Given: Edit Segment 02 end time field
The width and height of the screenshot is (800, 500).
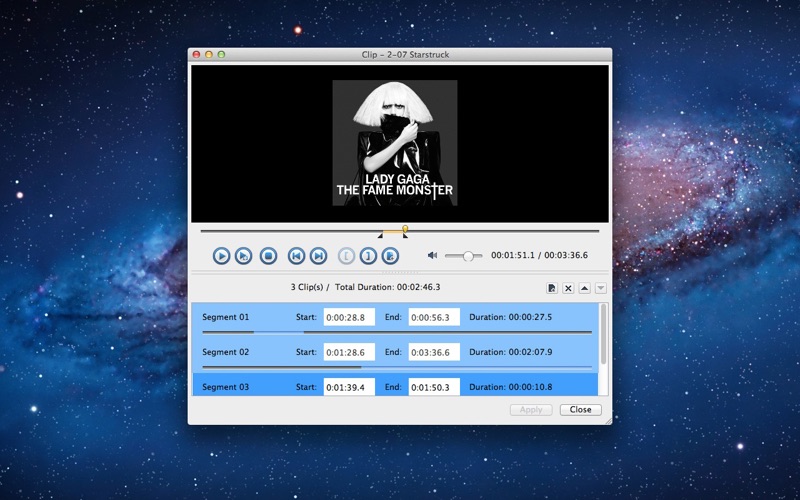Looking at the screenshot, I should coord(434,352).
